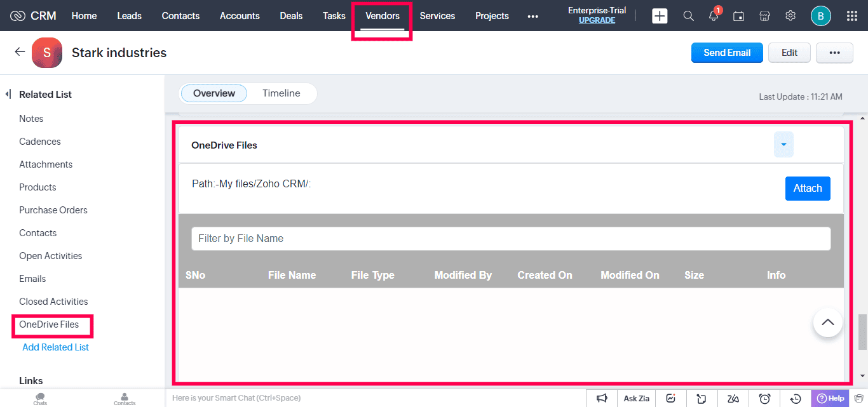This screenshot has height=407, width=868.
Task: Open the Zia handwriting icon
Action: [733, 398]
